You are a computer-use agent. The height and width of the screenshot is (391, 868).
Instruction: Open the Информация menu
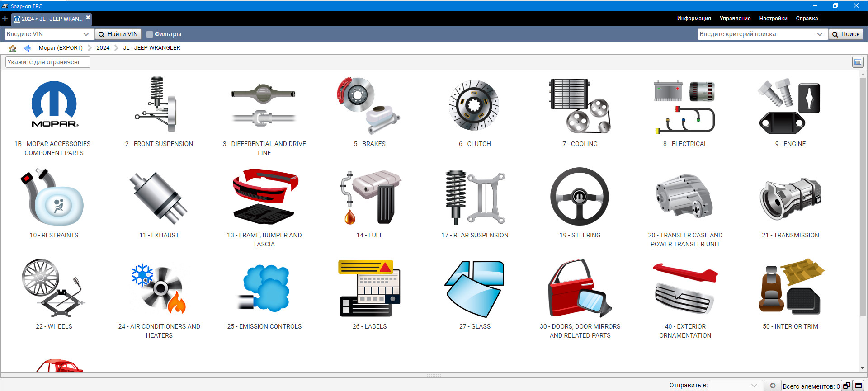pos(693,19)
